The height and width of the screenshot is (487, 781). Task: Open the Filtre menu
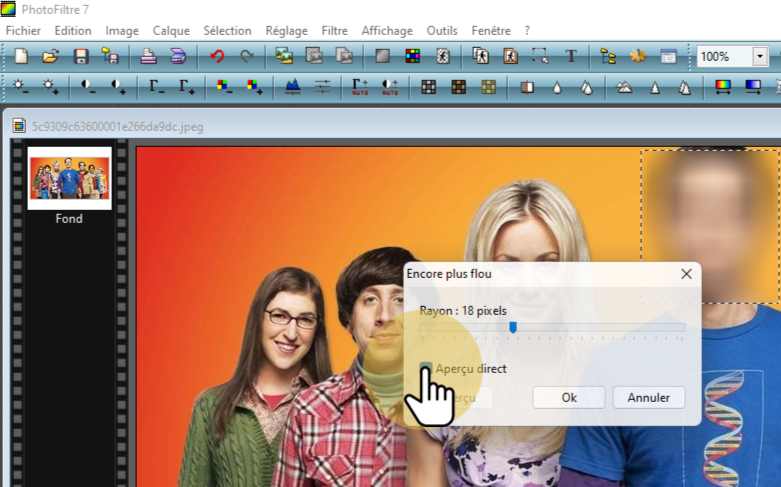335,31
